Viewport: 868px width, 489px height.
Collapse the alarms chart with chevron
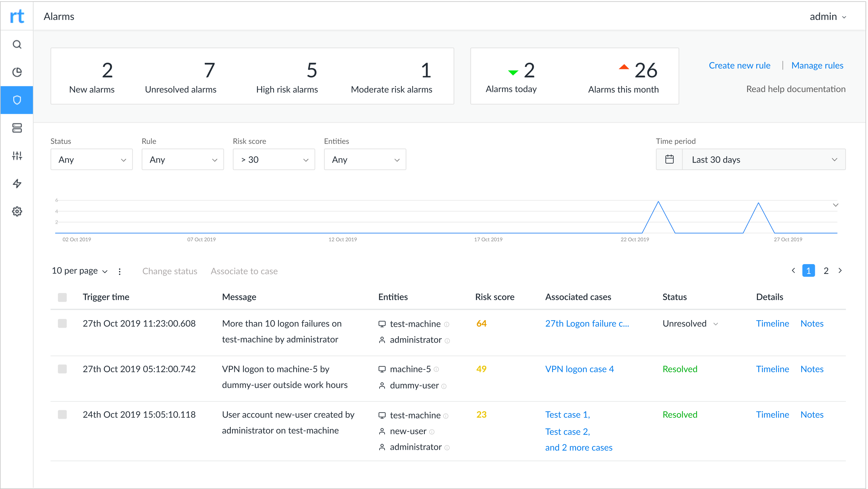835,205
